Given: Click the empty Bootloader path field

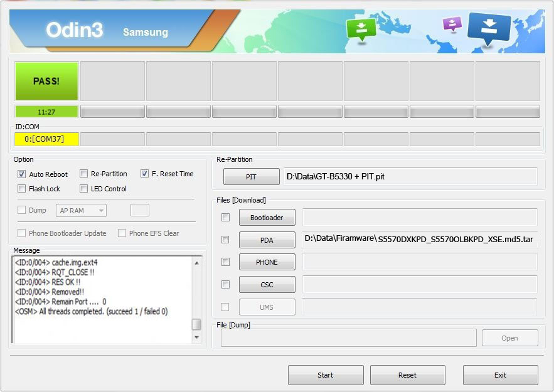Looking at the screenshot, I should [420, 217].
